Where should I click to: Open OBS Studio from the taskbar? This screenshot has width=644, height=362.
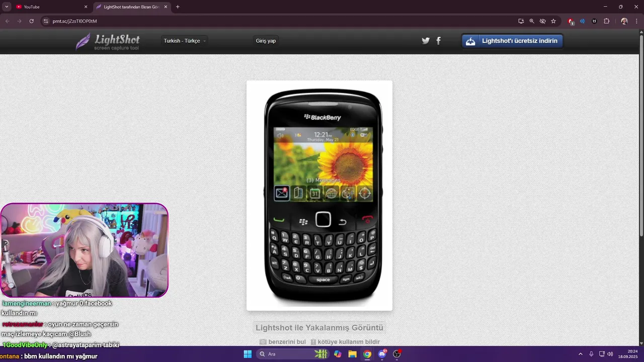[x=397, y=354]
